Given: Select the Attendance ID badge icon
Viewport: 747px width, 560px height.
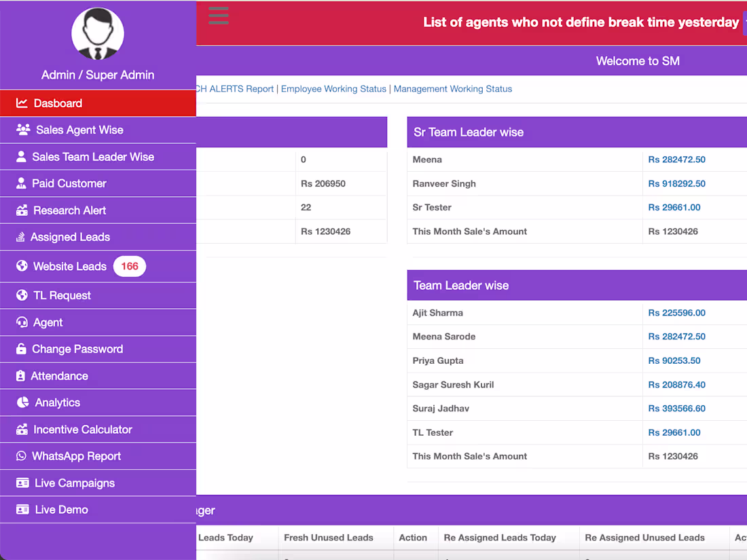Looking at the screenshot, I should (22, 375).
